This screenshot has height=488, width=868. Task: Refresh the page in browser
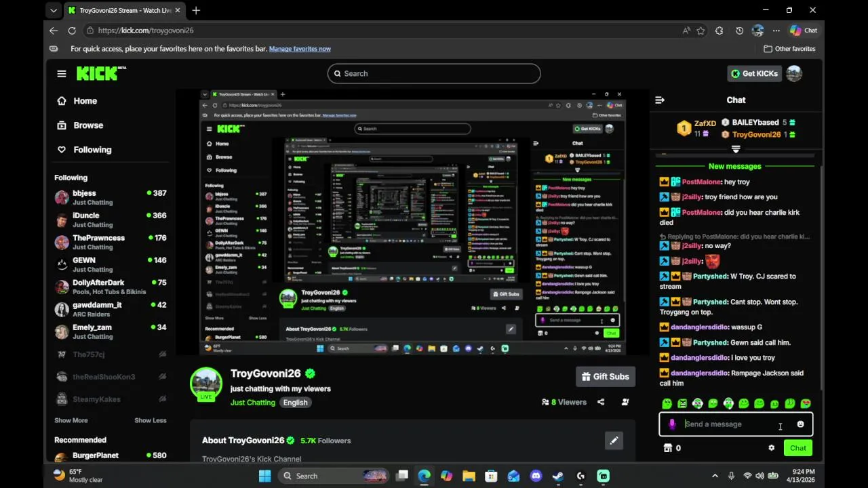pos(72,30)
